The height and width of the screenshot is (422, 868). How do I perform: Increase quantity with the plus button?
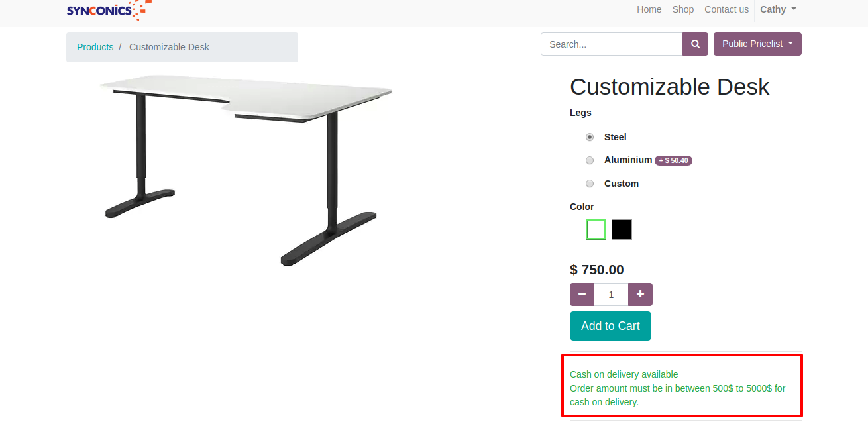pos(640,294)
